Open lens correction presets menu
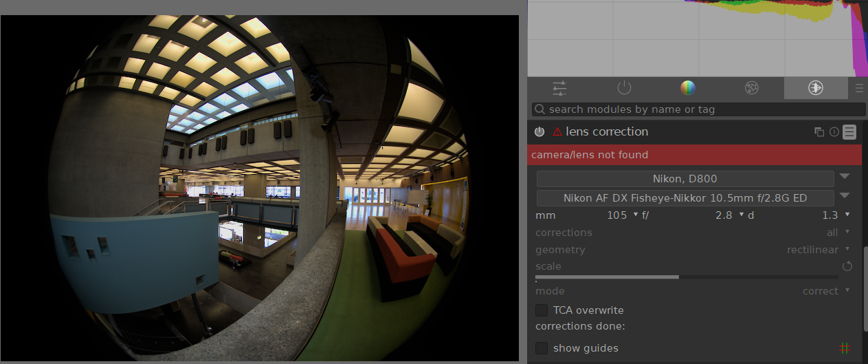This screenshot has height=364, width=868. pyautogui.click(x=850, y=132)
